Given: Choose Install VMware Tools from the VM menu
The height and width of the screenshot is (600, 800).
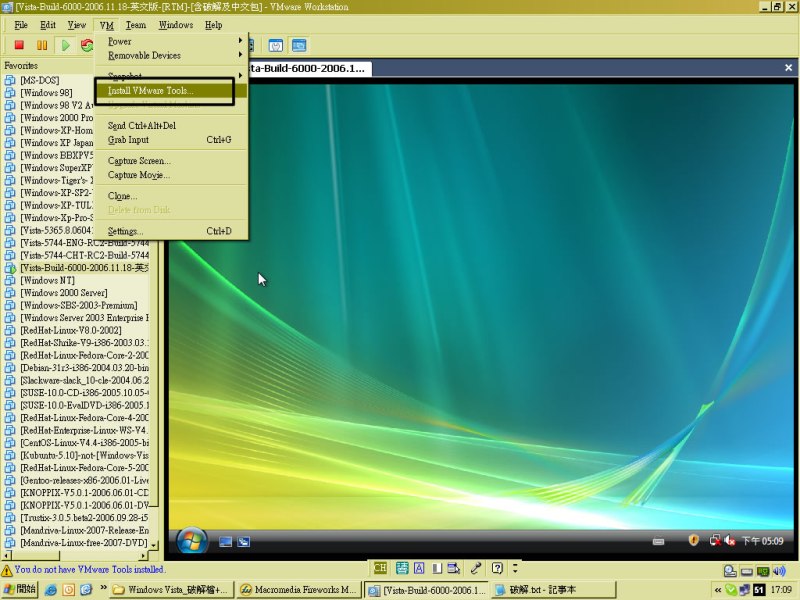Looking at the screenshot, I should point(171,91).
